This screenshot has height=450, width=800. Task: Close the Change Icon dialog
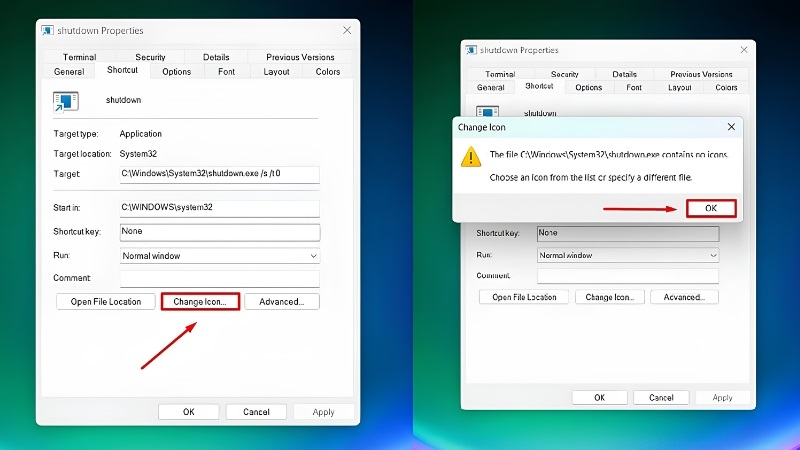coord(731,127)
